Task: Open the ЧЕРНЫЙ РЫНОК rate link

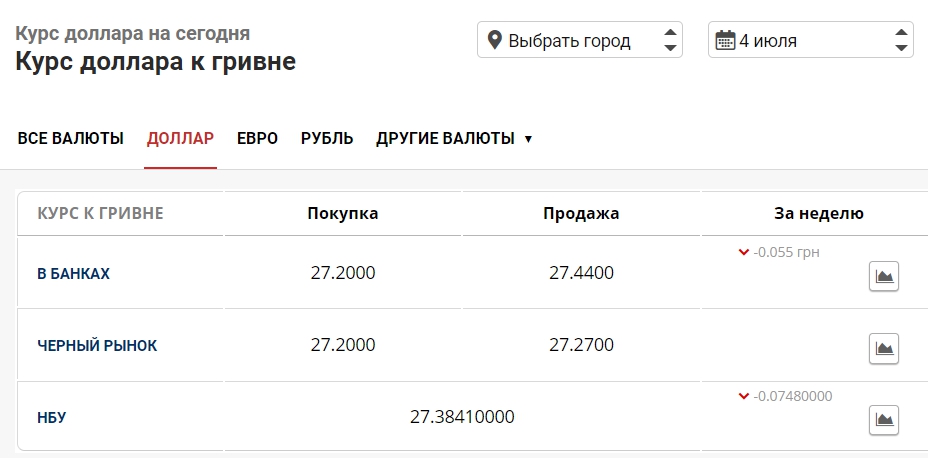Action: [x=97, y=345]
